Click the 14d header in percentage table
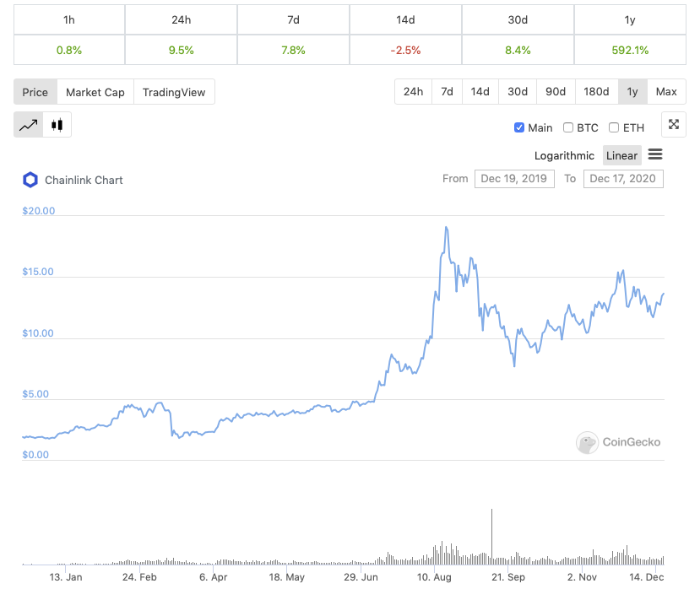 [x=405, y=19]
